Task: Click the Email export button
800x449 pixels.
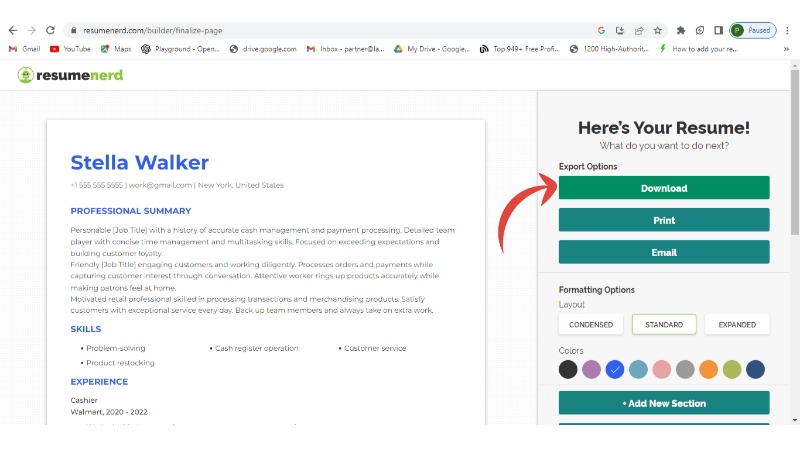Action: 664,252
